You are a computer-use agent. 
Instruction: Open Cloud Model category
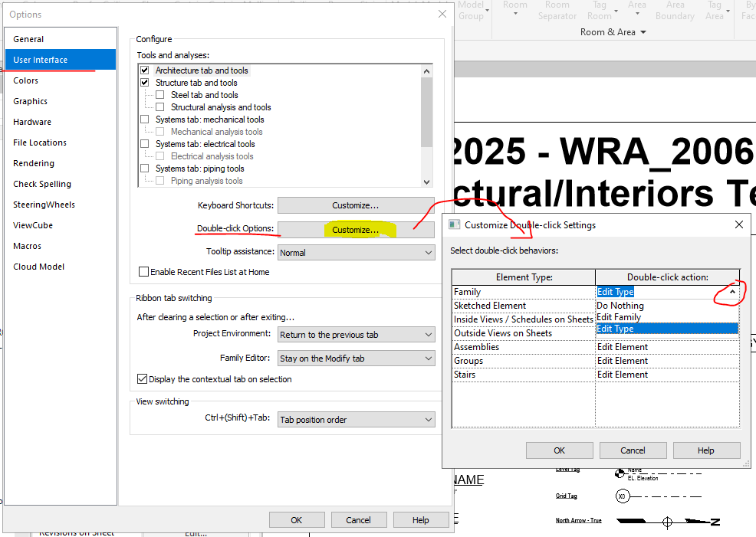point(61,267)
